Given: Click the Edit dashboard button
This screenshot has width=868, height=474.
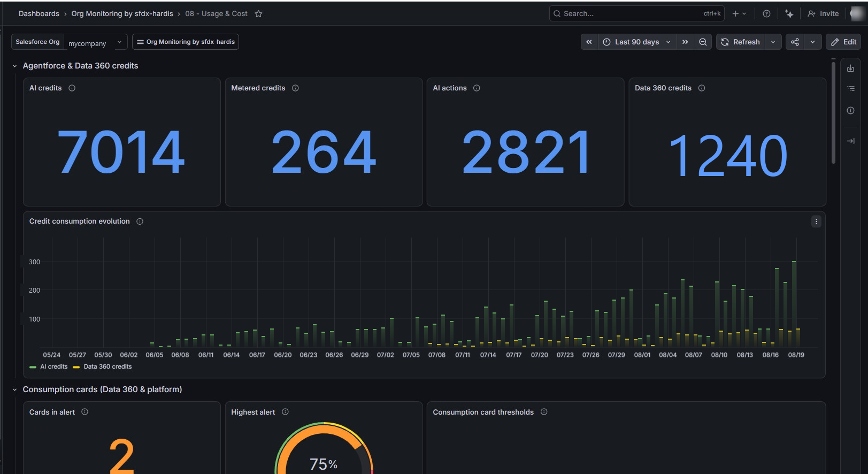Looking at the screenshot, I should [x=843, y=42].
